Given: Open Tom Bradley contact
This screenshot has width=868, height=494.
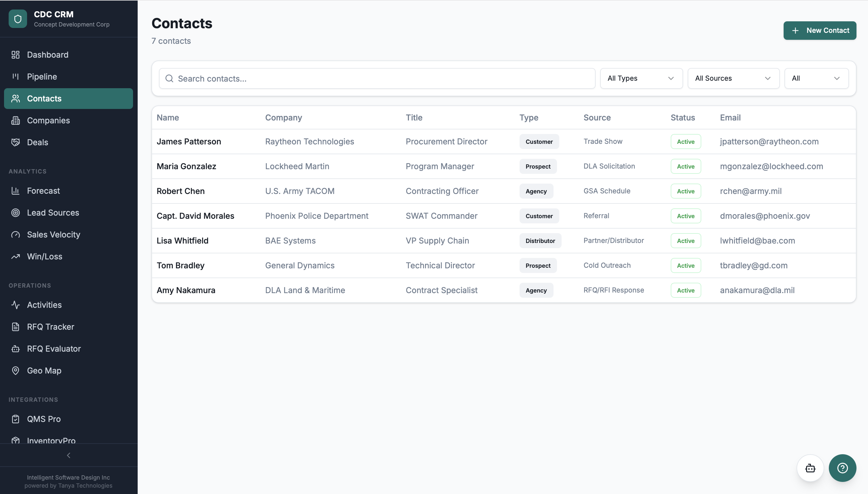Looking at the screenshot, I should click(x=180, y=265).
